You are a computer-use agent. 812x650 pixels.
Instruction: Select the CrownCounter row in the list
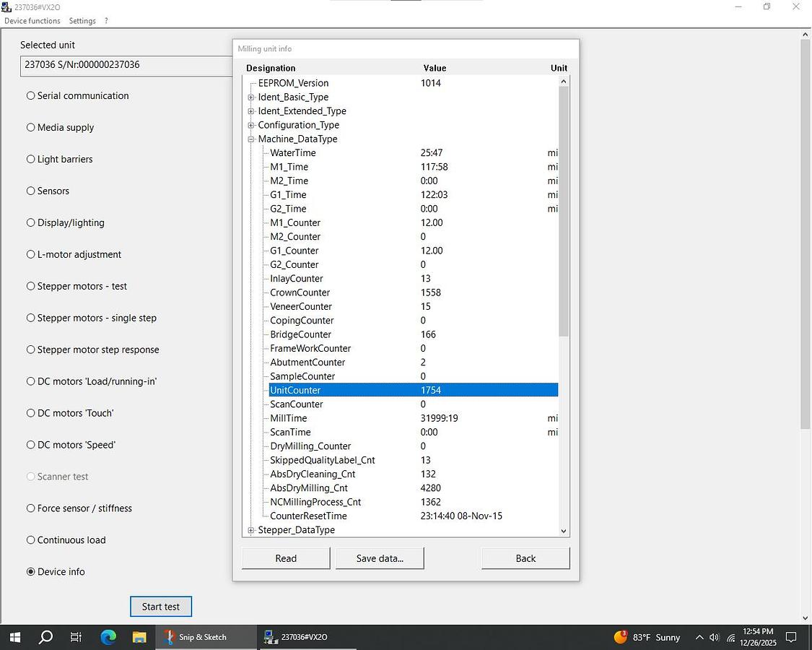300,292
